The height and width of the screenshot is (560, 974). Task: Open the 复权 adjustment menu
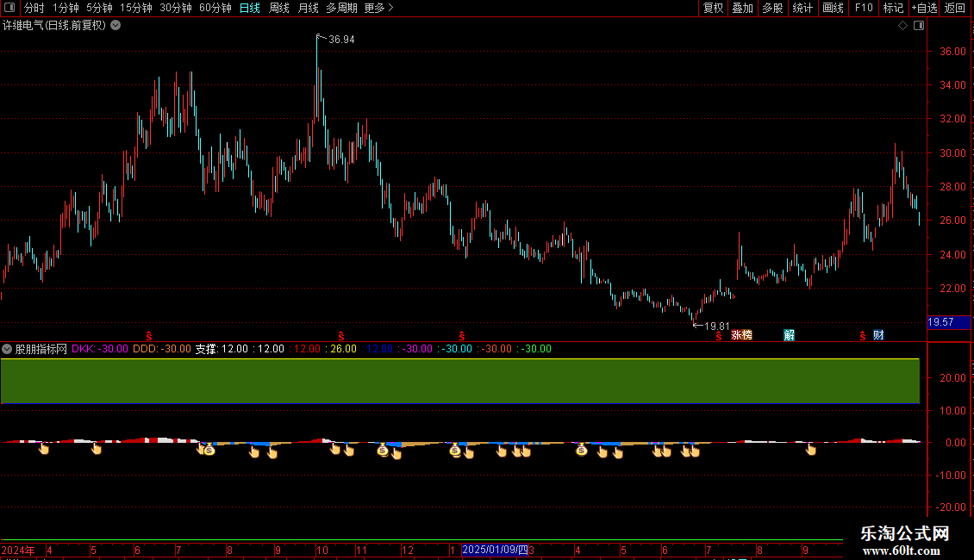pyautogui.click(x=713, y=8)
